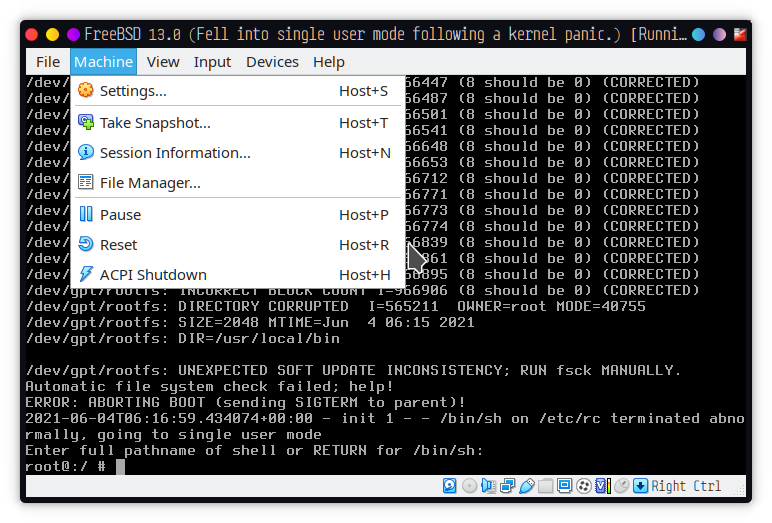Click the network adapter status icon
Screen dimensions: 772x523
tap(507, 486)
